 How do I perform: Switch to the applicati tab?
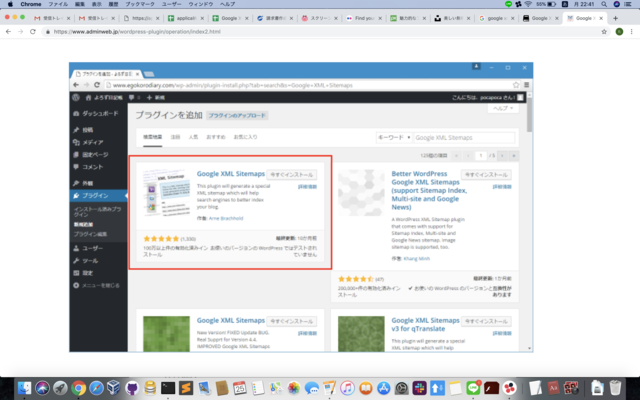point(186,18)
